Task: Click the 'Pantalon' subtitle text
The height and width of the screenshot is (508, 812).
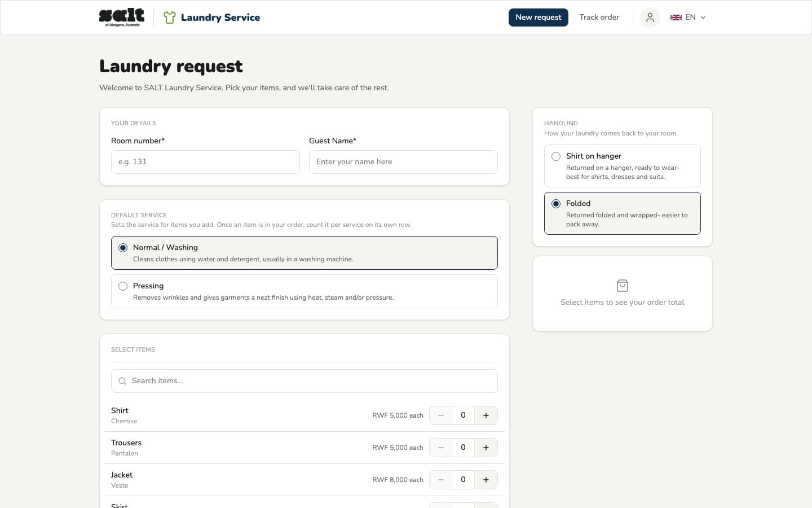Action: (x=125, y=453)
